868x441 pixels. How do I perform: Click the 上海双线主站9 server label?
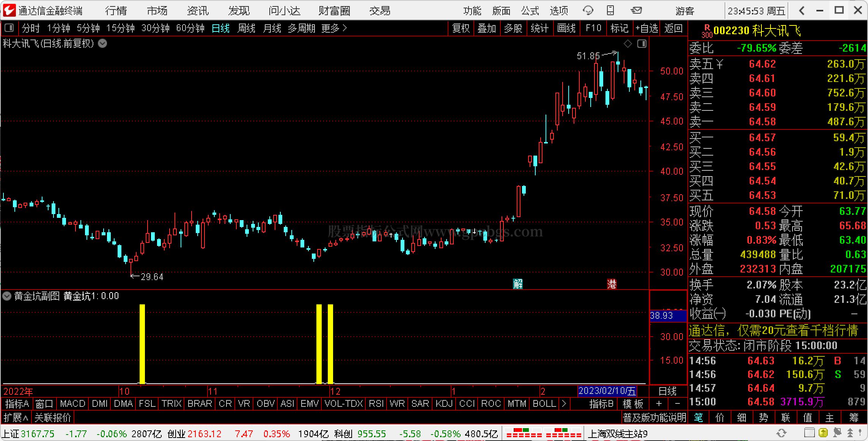coord(618,433)
